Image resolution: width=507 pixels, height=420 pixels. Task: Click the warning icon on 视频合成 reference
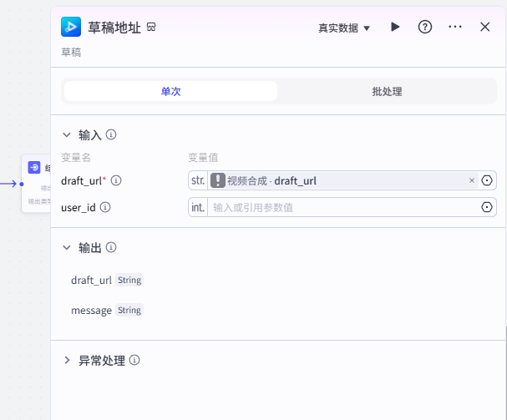click(x=218, y=180)
